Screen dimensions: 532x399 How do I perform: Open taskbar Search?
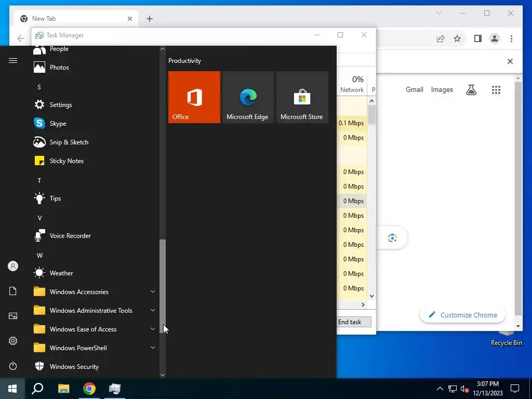tap(37, 389)
